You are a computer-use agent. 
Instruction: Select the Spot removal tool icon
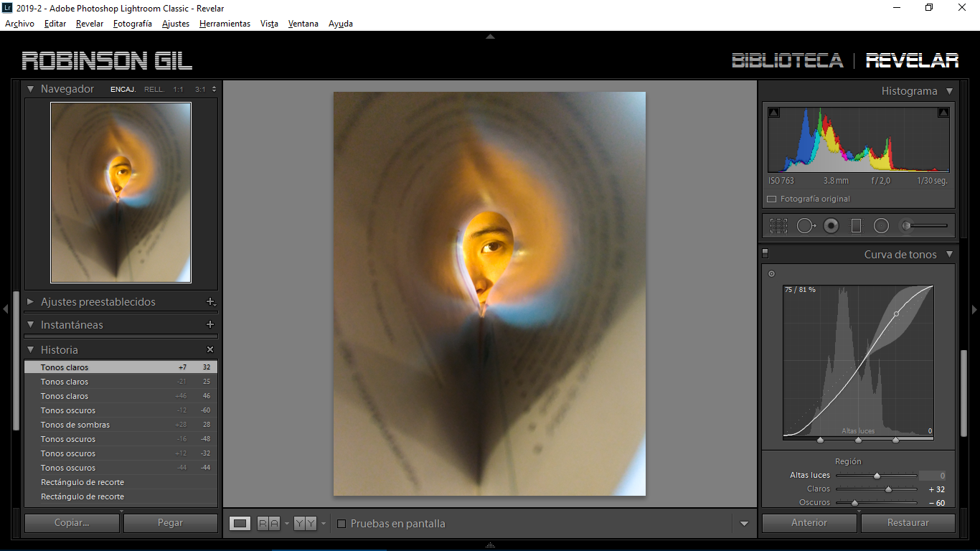point(806,226)
